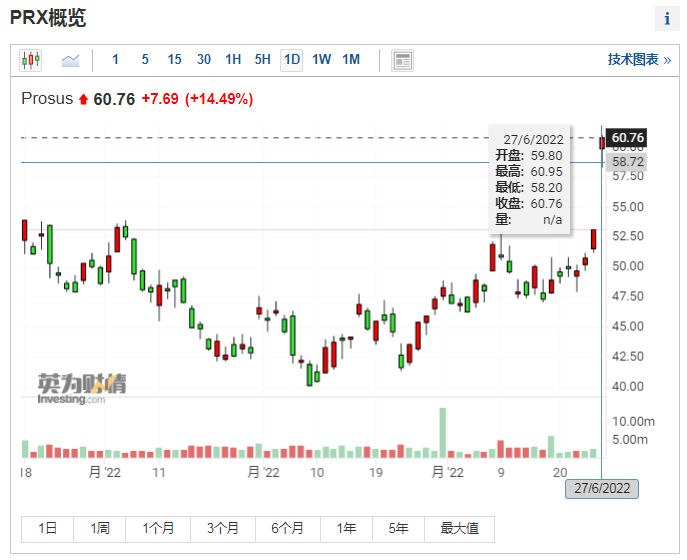Show the 1年 time range
687x560 pixels.
347,529
